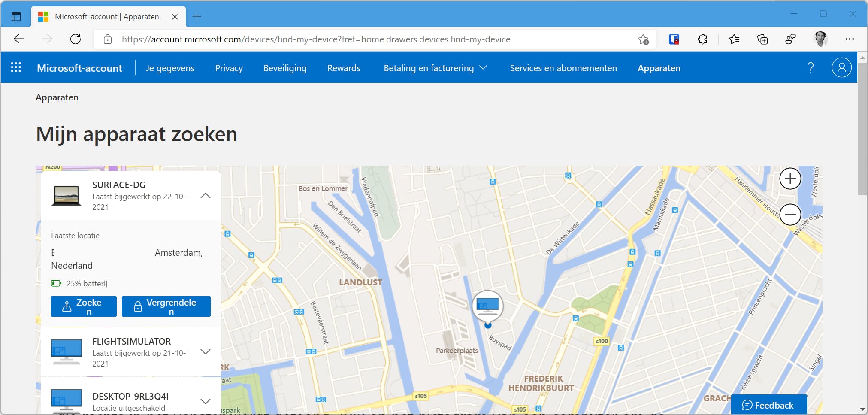
Task: View site information lock icon
Action: [x=108, y=39]
